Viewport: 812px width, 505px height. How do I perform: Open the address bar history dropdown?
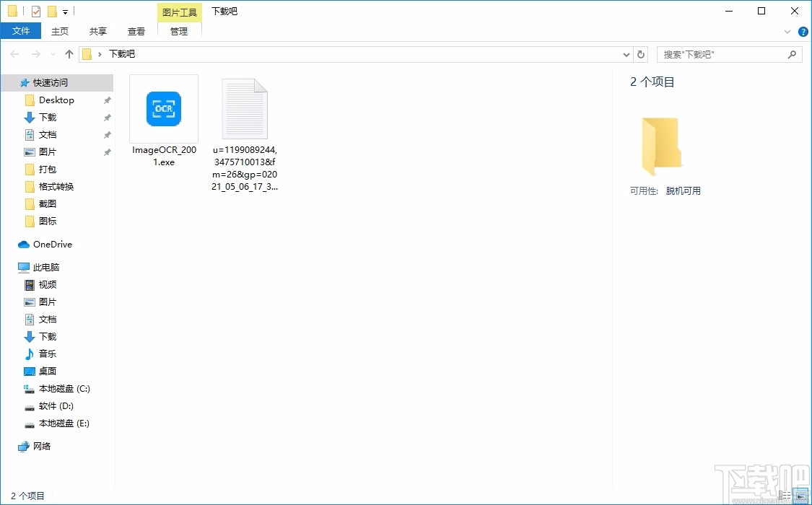tap(626, 53)
